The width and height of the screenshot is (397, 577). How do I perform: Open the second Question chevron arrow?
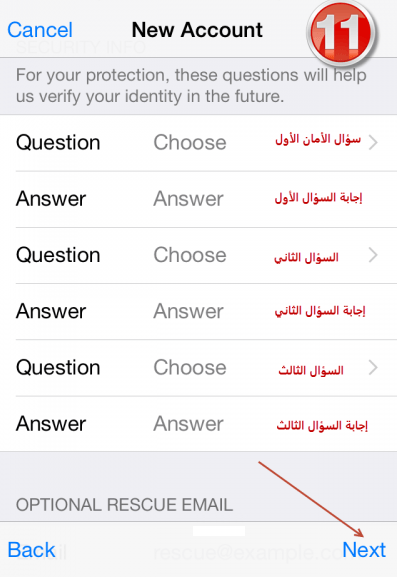pyautogui.click(x=373, y=255)
